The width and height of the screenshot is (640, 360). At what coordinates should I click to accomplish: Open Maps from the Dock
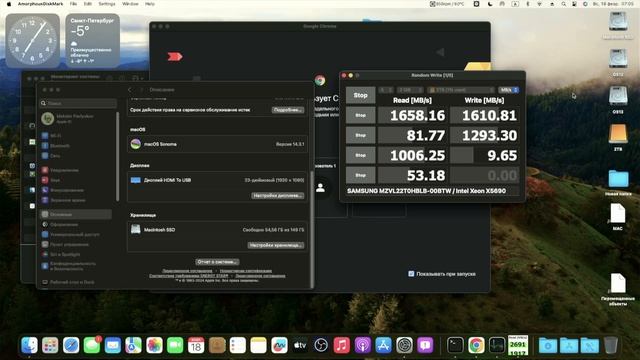[133, 345]
